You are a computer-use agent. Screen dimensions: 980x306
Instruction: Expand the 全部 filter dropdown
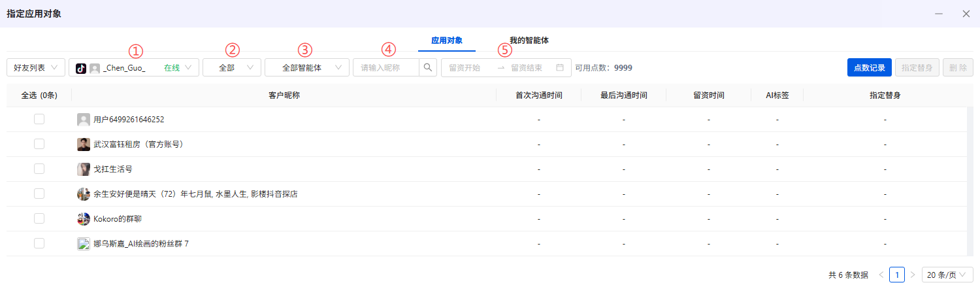[x=232, y=67]
